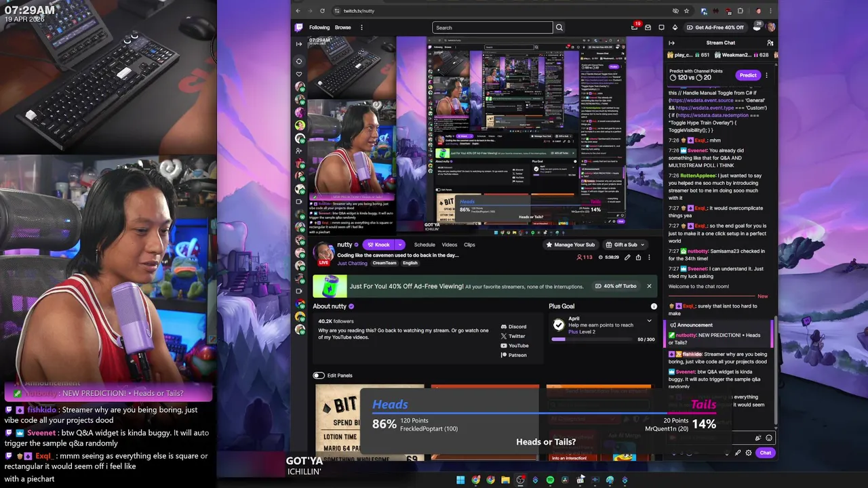Switch to the Schedule tab
Image resolution: width=868 pixels, height=488 pixels.
click(425, 245)
